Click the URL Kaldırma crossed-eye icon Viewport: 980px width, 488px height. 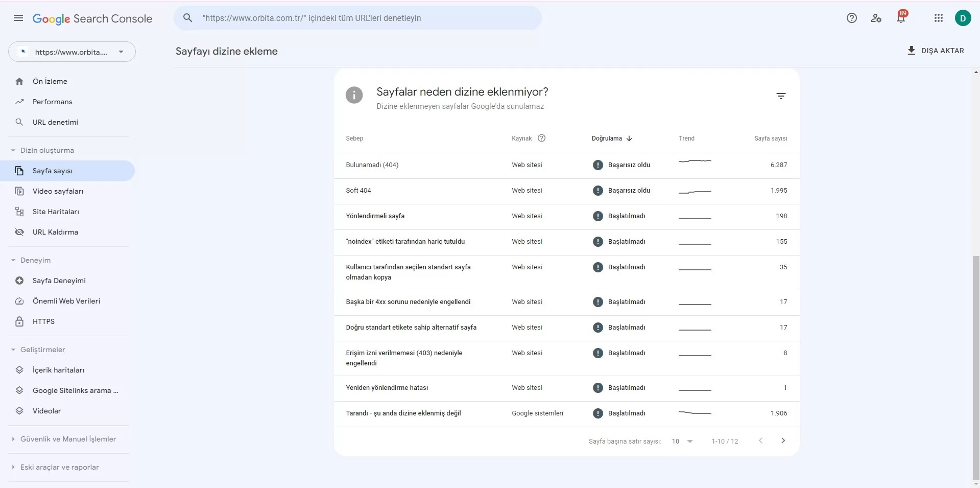coord(19,232)
